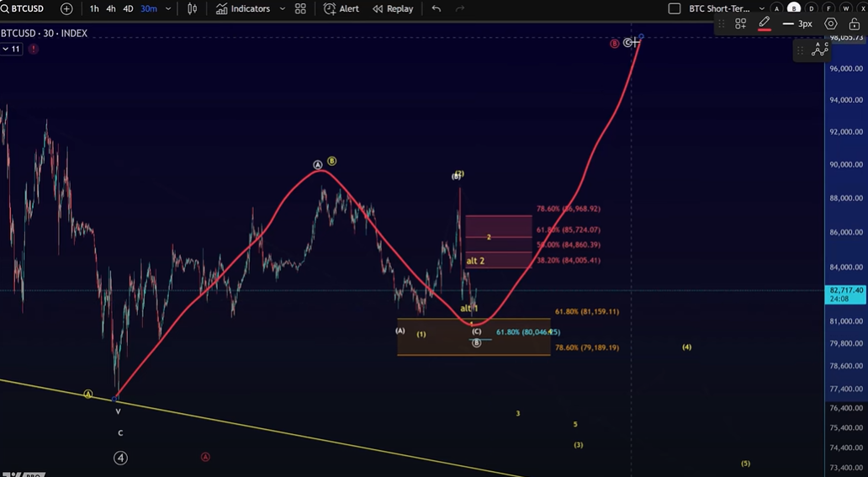
Task: Switch to the 1h timeframe
Action: click(x=94, y=9)
